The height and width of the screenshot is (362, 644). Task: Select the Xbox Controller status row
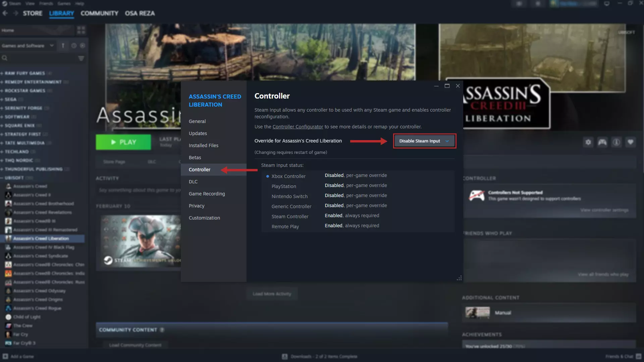(288, 176)
